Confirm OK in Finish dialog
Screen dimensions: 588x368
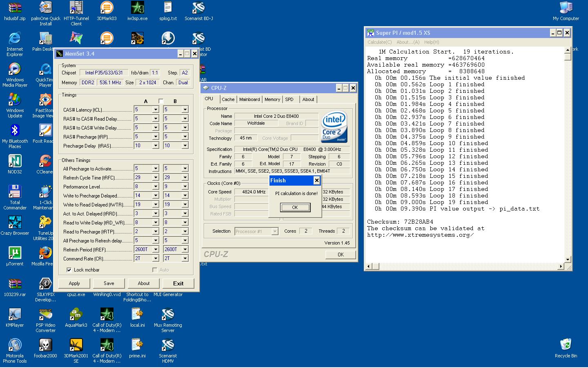tap(295, 207)
